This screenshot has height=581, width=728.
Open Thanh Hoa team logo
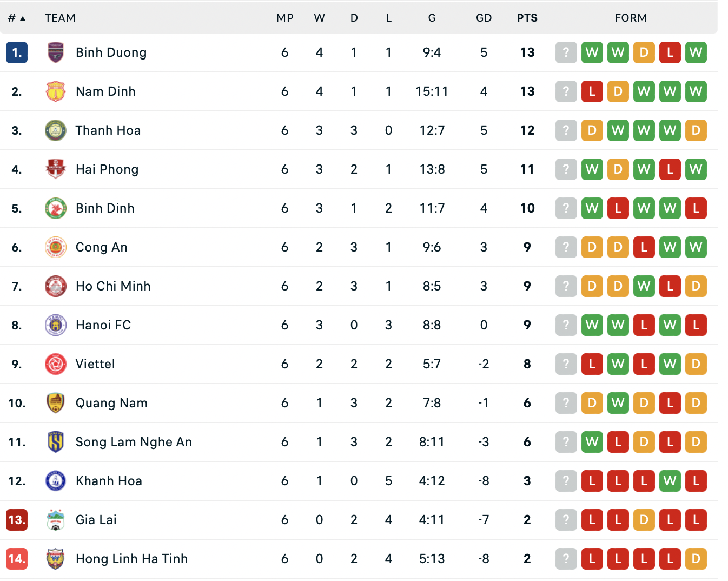tap(56, 130)
